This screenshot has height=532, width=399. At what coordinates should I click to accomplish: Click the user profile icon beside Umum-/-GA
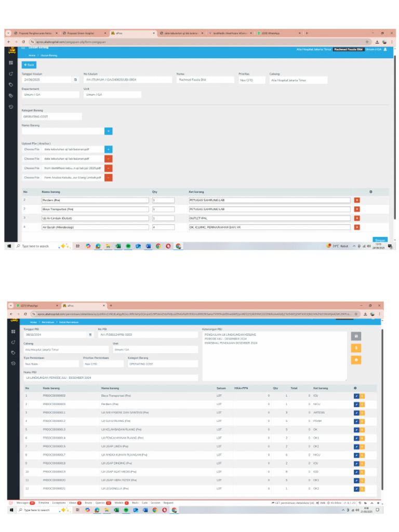coord(385,49)
